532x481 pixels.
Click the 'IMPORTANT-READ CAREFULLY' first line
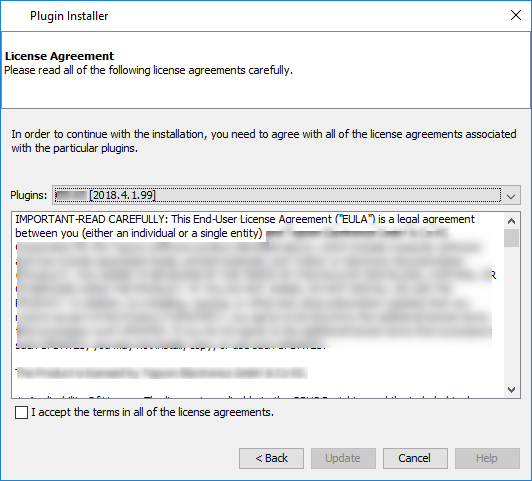coord(245,219)
